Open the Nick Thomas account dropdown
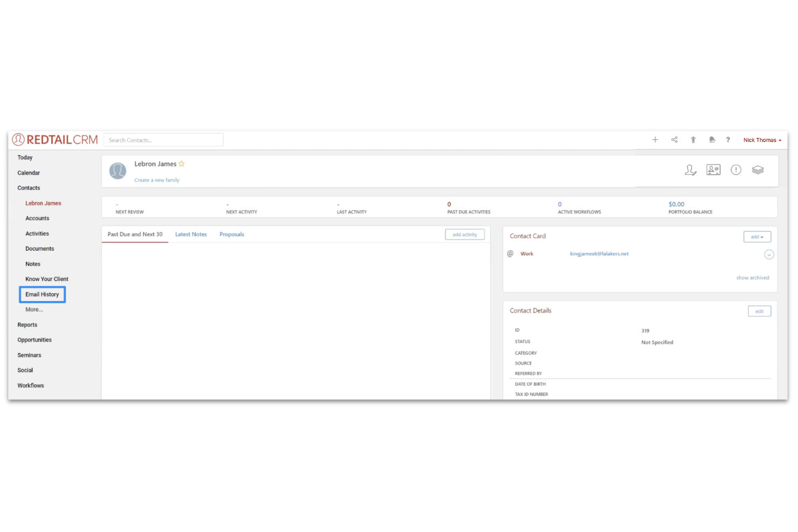Screen dimensions: 798x532 762,140
